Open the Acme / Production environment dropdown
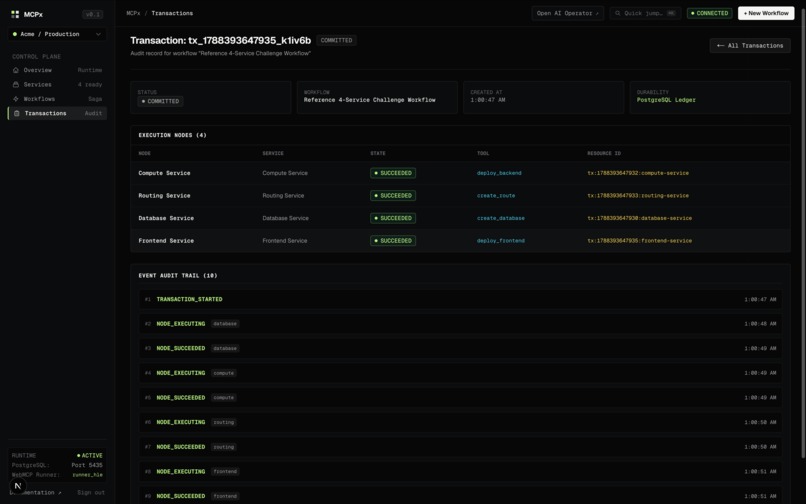The image size is (806, 504). [57, 34]
